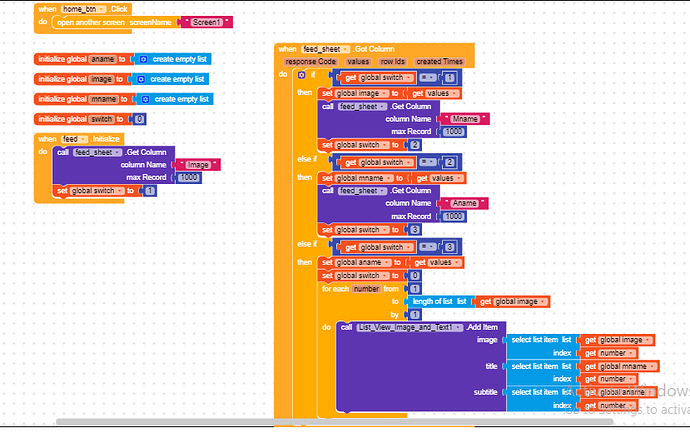Screen dimensions: 690x437
Task: Select the open another screen block
Action: coord(90,21)
